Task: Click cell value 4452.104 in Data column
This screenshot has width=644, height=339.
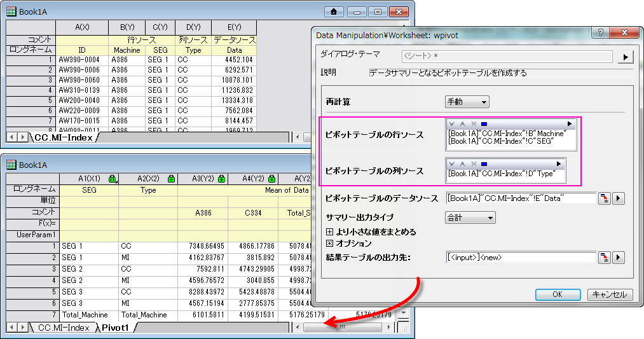Action: [x=234, y=60]
